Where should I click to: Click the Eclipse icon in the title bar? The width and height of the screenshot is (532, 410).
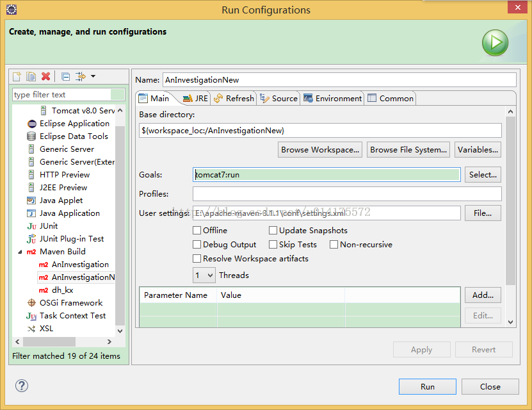pos(12,10)
